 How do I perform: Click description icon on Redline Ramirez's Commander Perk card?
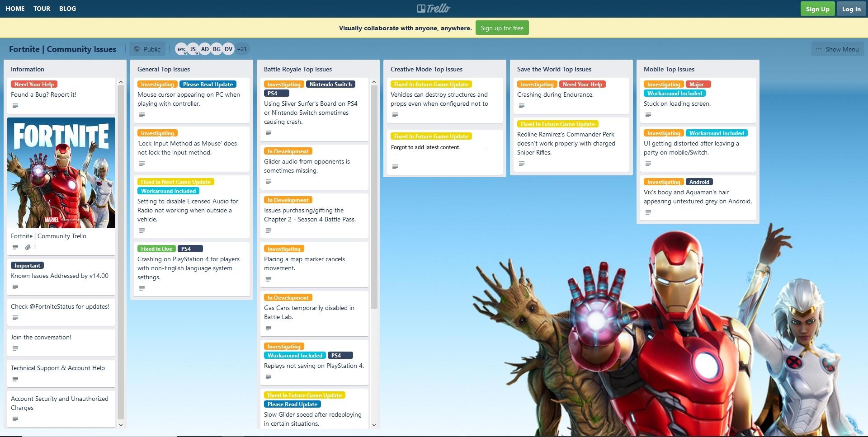522,164
